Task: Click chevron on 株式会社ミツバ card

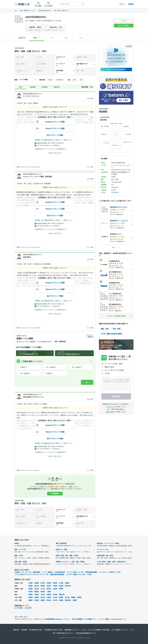Action: point(131,238)
